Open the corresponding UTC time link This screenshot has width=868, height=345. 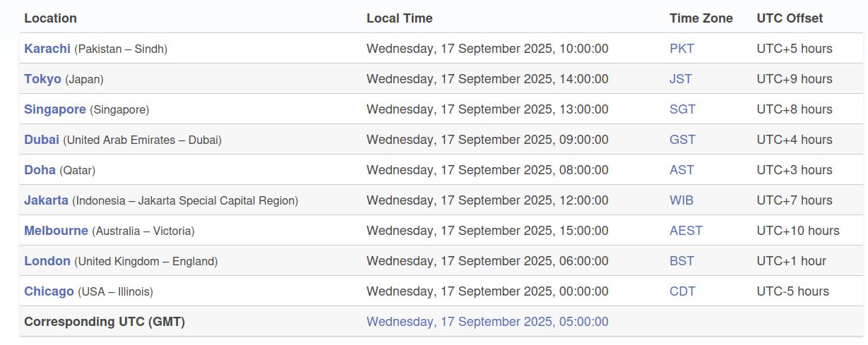(487, 322)
